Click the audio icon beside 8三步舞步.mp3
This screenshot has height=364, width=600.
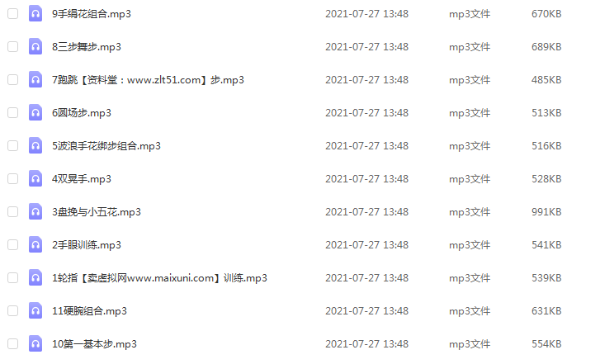(x=35, y=47)
